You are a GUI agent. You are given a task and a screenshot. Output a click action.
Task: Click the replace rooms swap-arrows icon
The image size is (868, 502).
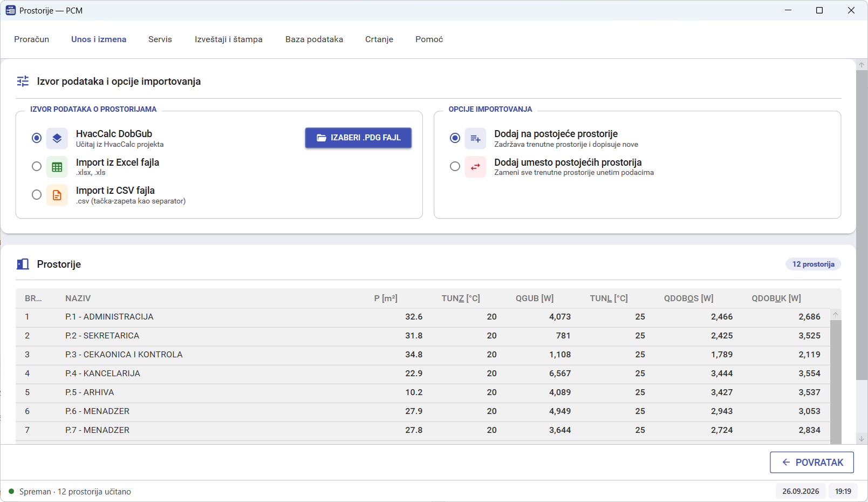(x=475, y=167)
